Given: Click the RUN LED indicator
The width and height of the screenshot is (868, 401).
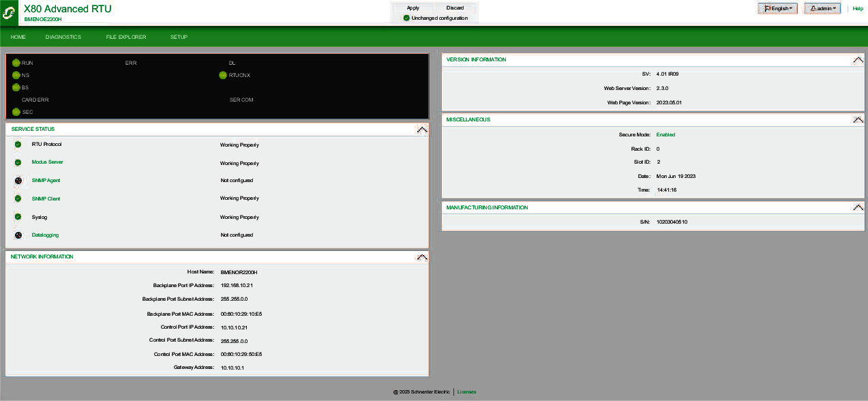Looking at the screenshot, I should click(16, 63).
